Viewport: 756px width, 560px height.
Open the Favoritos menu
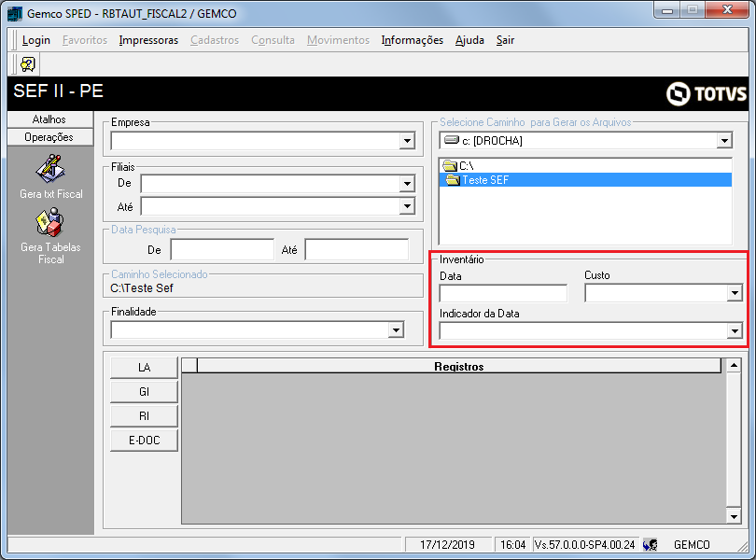click(x=85, y=40)
